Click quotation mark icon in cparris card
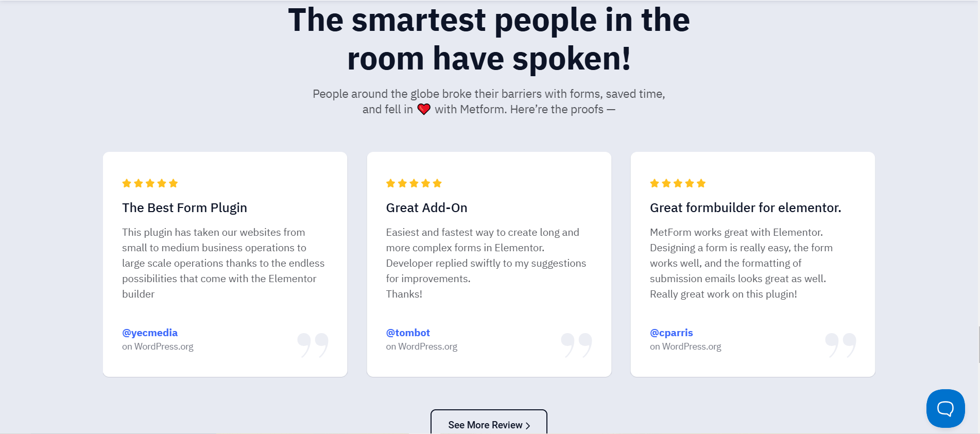Screen dimensions: 980x434 click(x=840, y=345)
